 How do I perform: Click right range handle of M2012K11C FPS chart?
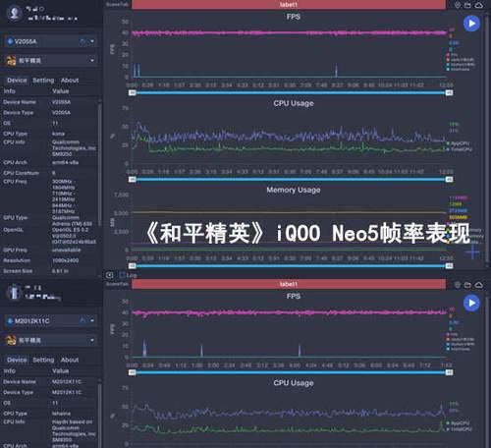coord(449,372)
